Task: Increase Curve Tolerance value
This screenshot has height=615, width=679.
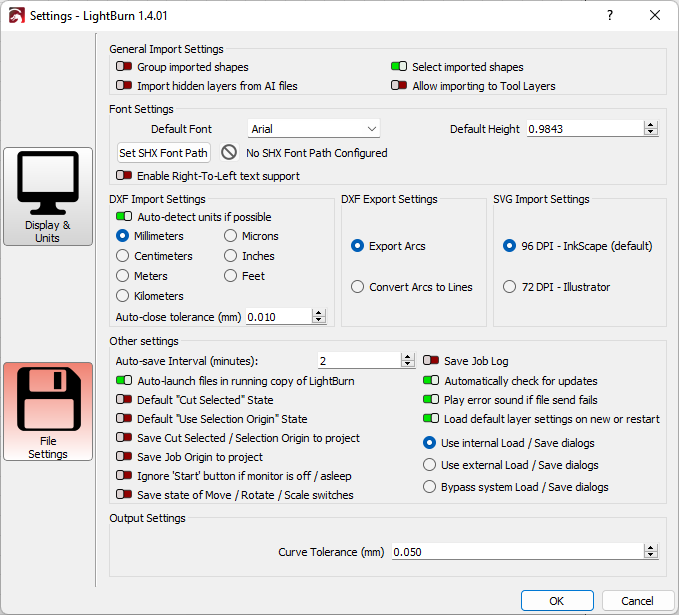Action: tap(650, 548)
